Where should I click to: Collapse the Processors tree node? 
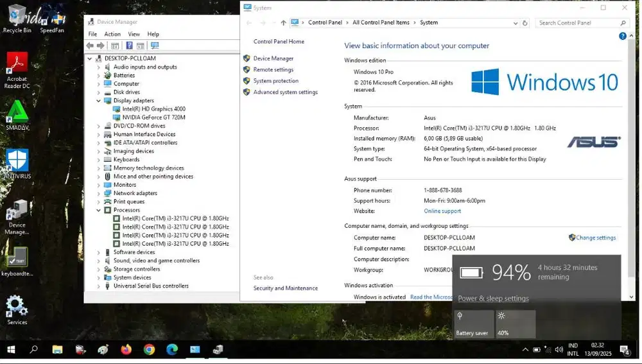click(x=99, y=210)
